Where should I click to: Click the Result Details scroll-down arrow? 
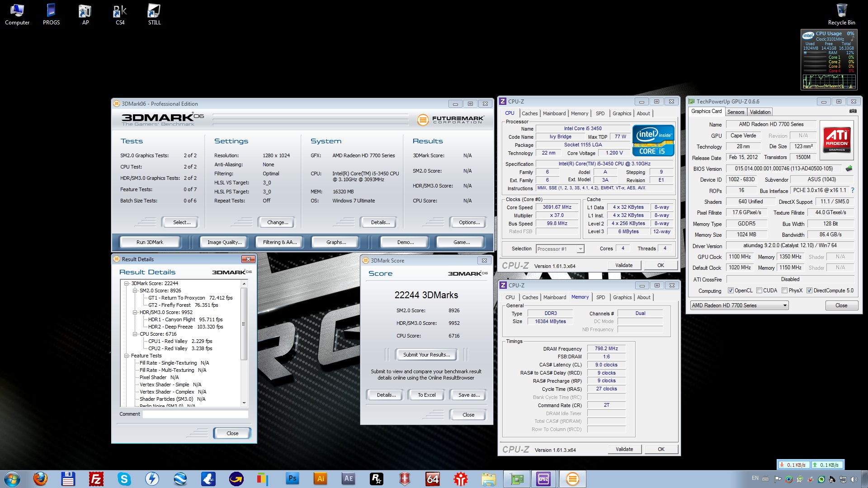[x=244, y=403]
